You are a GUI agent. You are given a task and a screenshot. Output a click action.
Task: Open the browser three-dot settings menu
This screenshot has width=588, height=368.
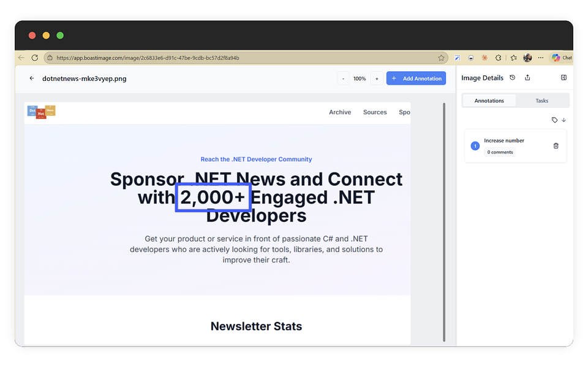pos(540,58)
